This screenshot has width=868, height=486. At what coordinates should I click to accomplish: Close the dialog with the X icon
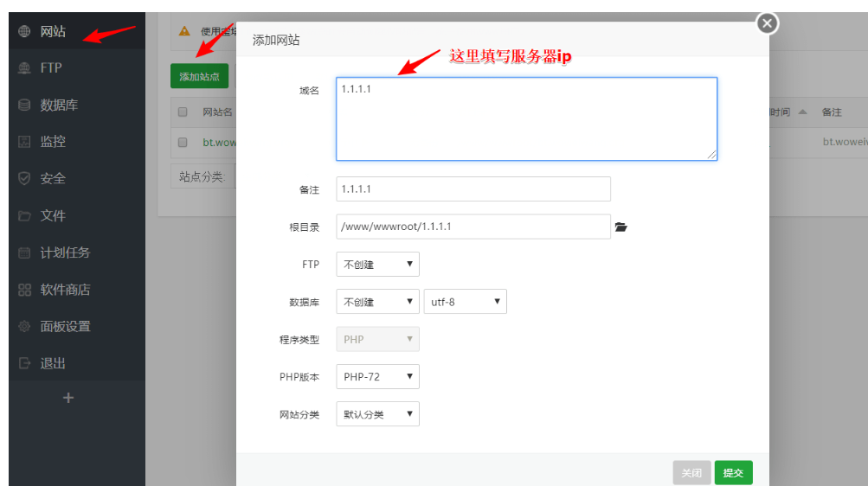pyautogui.click(x=767, y=24)
